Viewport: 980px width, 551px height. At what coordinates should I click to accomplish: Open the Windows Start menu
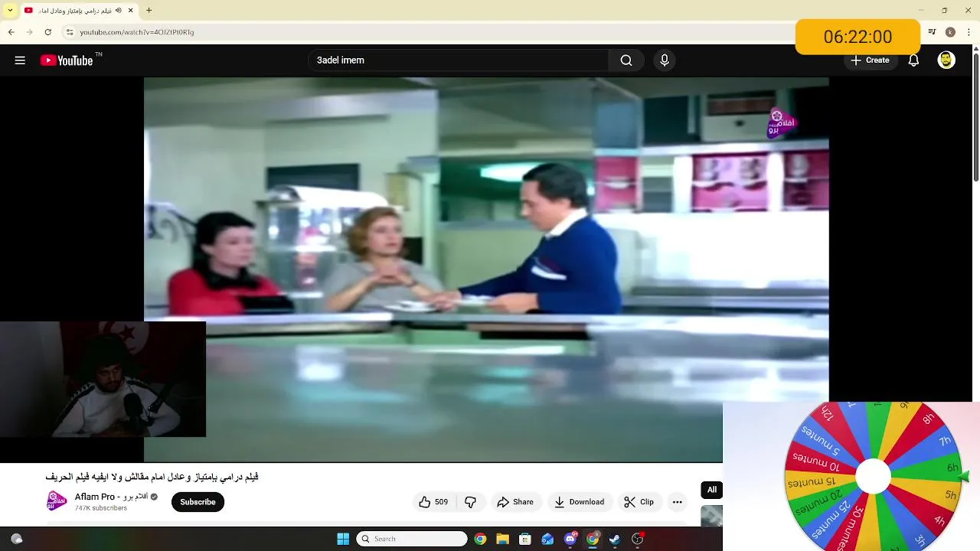tap(343, 539)
